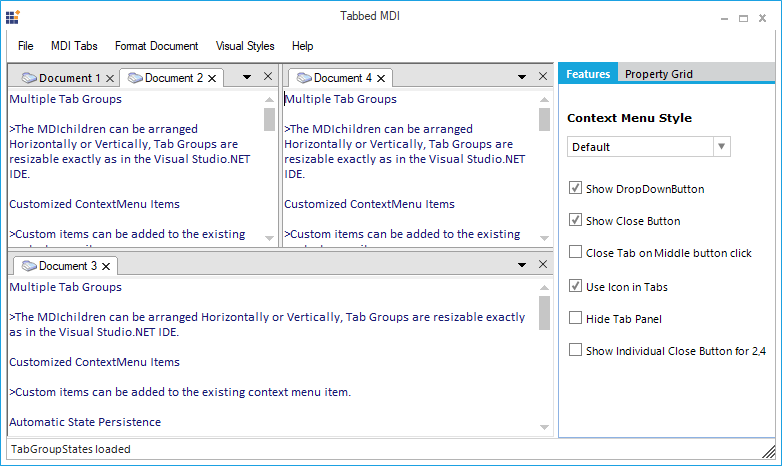Click the scrollbar thumb in the Document 2 pane
Image resolution: width=782 pixels, height=466 pixels.
pyautogui.click(x=269, y=120)
